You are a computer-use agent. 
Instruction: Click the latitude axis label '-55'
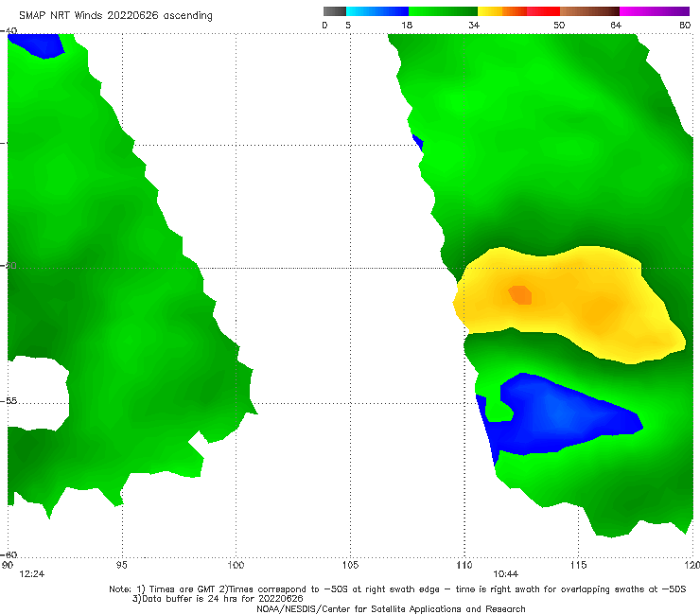click(9, 401)
